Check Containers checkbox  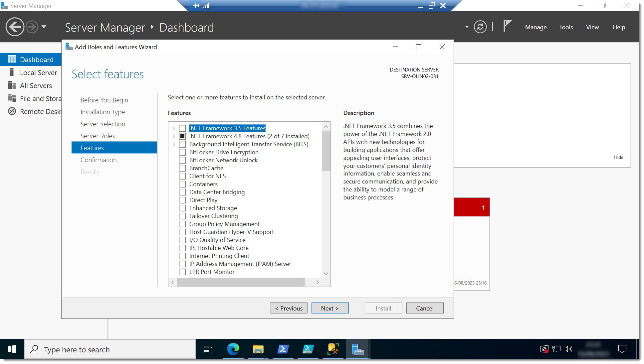click(182, 184)
